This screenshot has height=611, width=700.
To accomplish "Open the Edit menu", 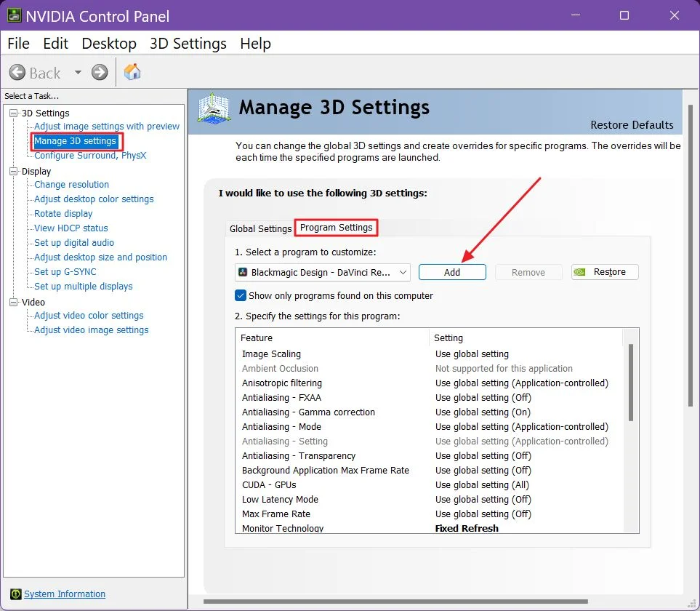I will 55,44.
